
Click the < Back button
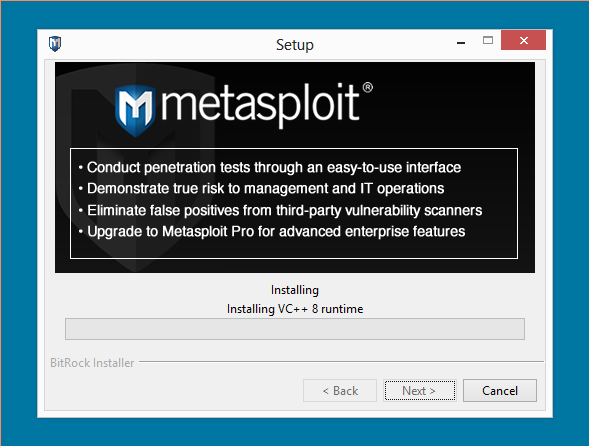(340, 391)
